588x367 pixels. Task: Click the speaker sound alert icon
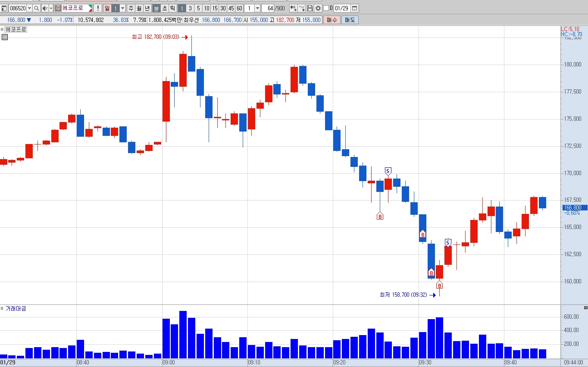point(45,8)
